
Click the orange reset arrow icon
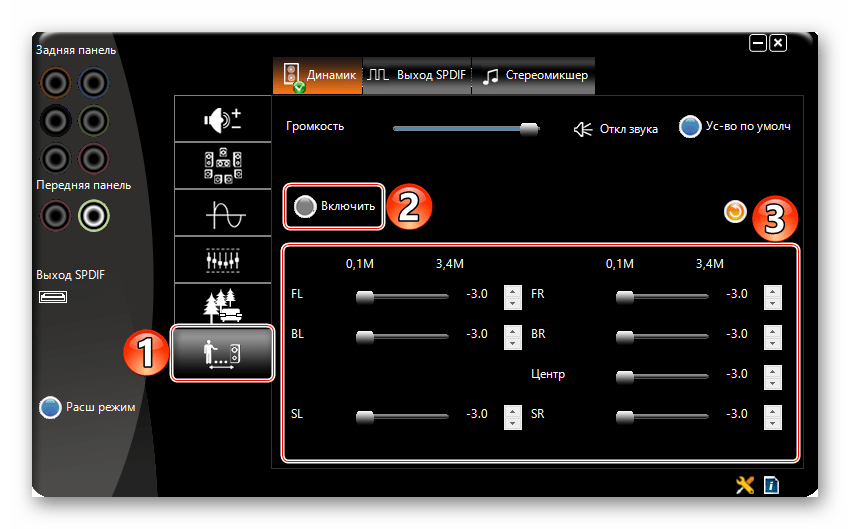point(735,212)
